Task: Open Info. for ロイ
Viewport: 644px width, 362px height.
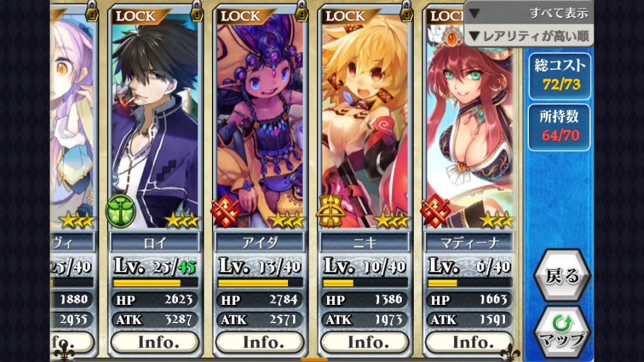Action: [x=155, y=343]
